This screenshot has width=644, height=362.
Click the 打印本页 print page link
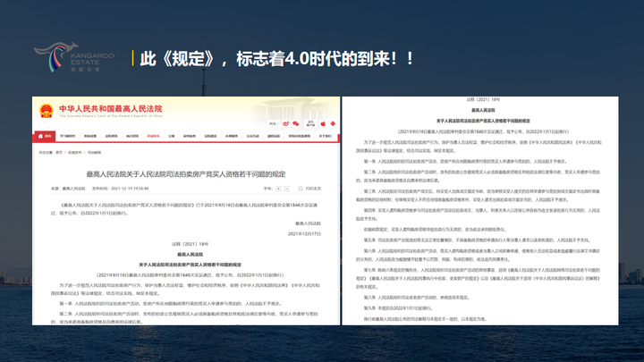(313, 189)
